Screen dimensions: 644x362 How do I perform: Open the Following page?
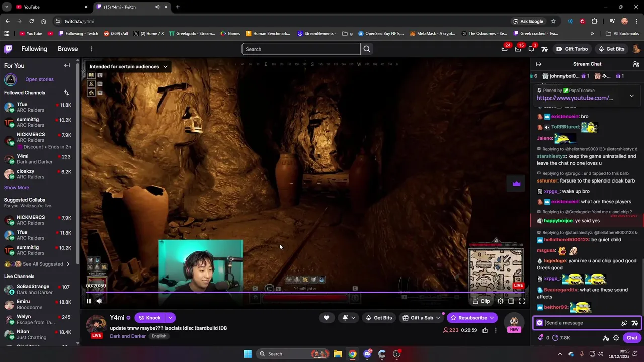(34, 49)
